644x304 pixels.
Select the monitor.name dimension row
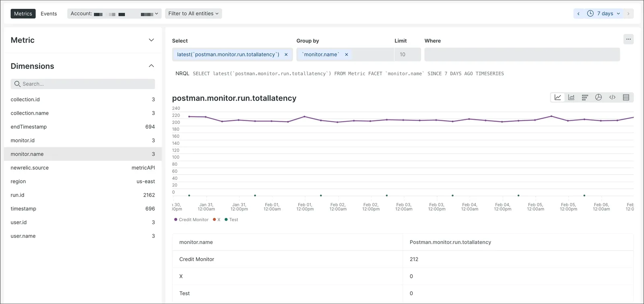coord(83,154)
